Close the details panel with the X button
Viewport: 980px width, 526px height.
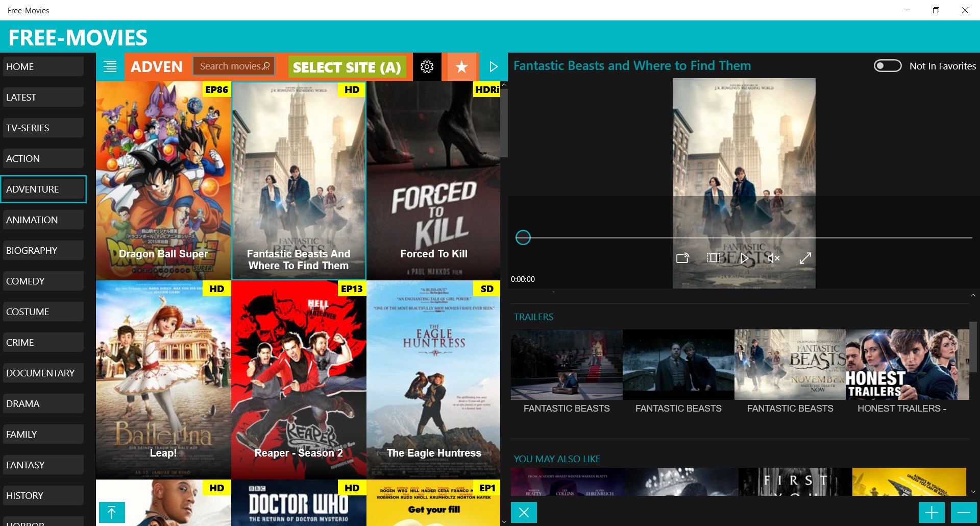[x=523, y=512]
